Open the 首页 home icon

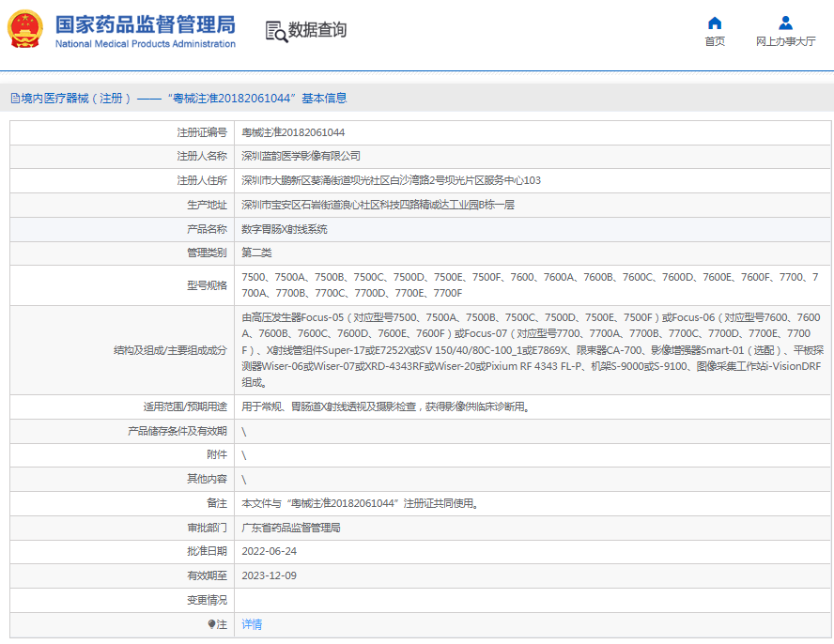[x=715, y=23]
